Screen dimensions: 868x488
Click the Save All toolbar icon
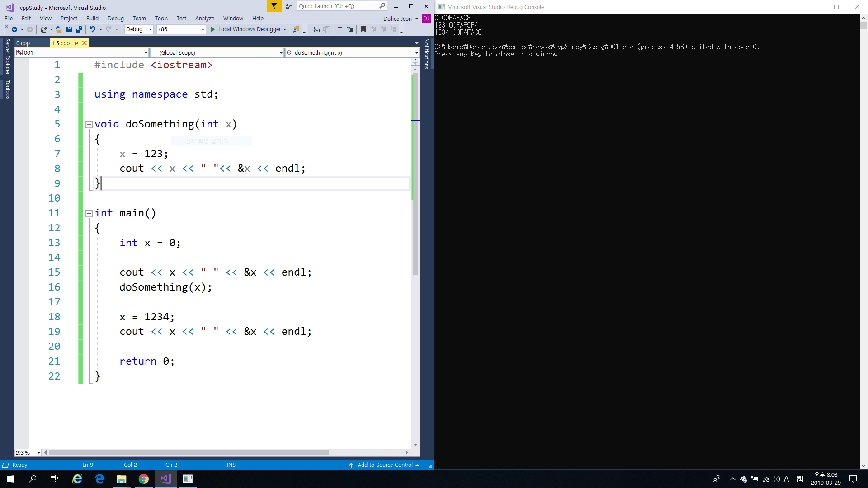pyautogui.click(x=79, y=29)
